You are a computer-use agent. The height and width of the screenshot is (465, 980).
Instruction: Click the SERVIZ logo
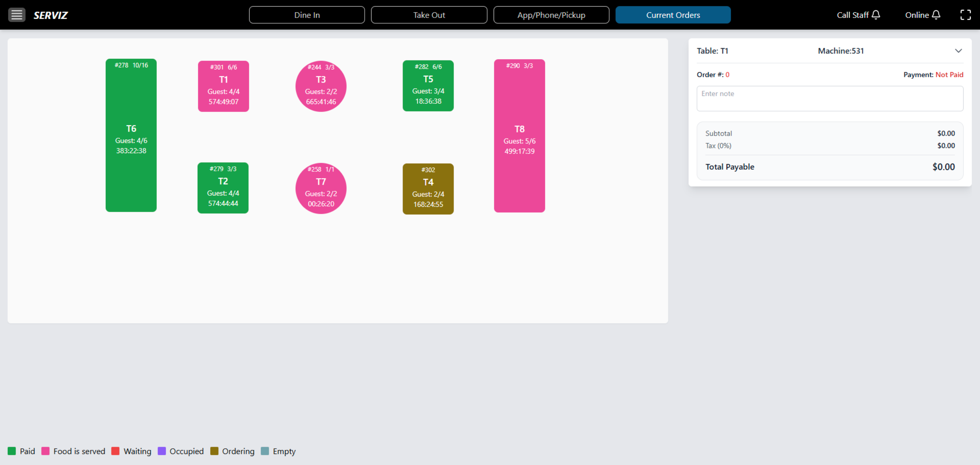click(x=50, y=15)
